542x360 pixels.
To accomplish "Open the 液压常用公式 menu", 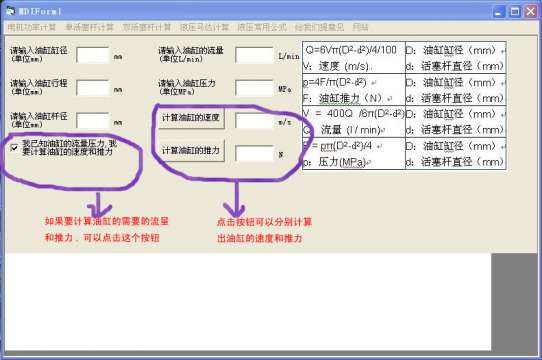I will 262,27.
